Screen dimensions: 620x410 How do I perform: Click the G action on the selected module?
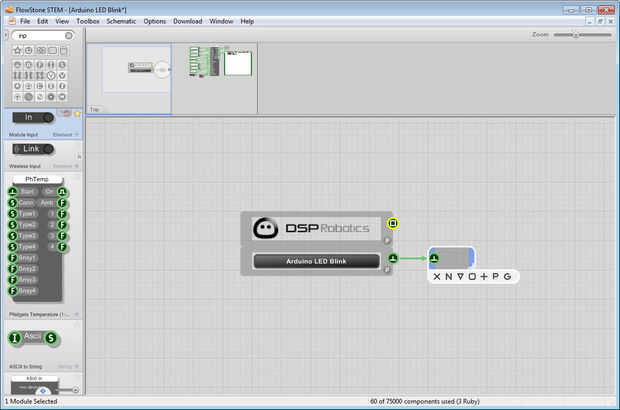(x=507, y=276)
